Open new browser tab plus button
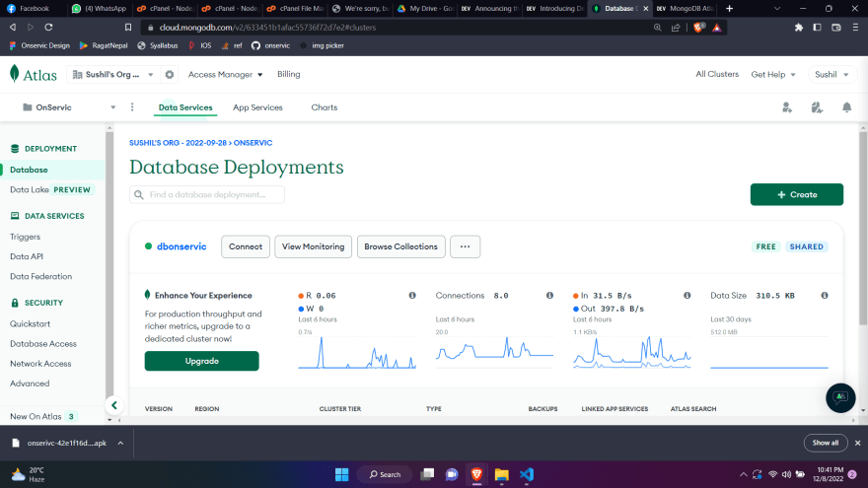This screenshot has width=868, height=488. tap(729, 8)
